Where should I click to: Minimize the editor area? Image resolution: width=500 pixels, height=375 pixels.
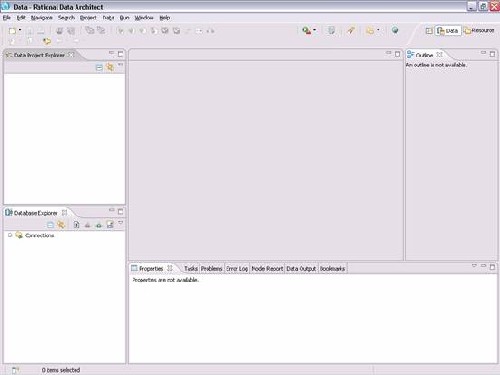(x=388, y=53)
